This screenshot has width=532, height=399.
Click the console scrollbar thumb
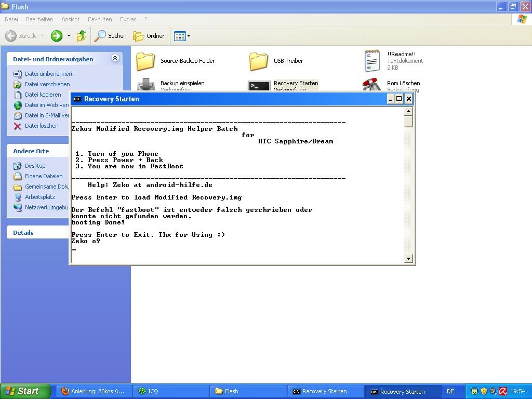[x=408, y=121]
